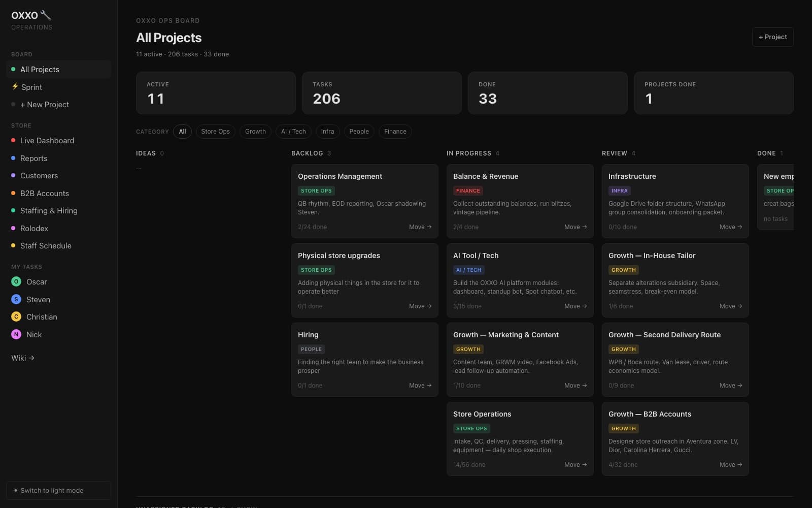The width and height of the screenshot is (812, 508).
Task: Click the OXXO wrench logo icon
Action: (x=46, y=15)
